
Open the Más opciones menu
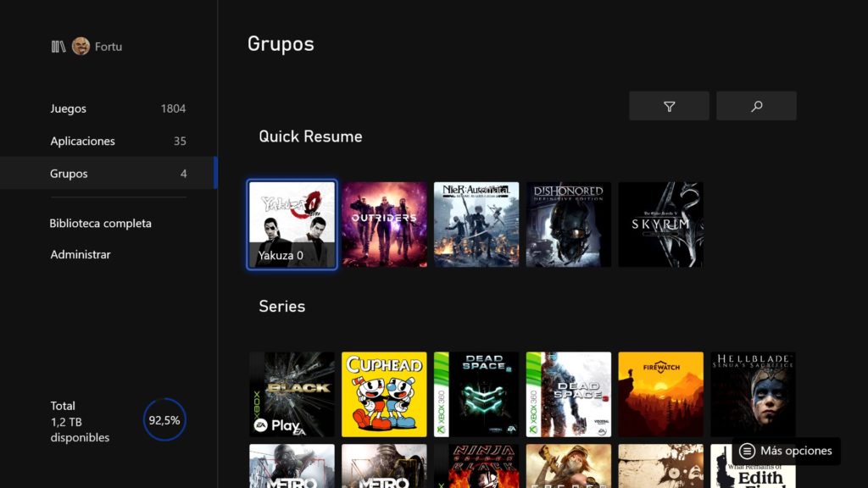tap(786, 451)
